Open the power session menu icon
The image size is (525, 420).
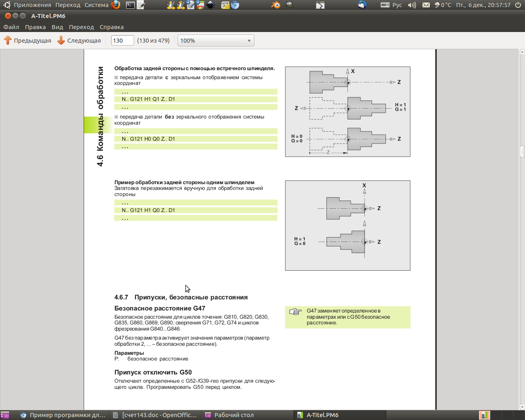tap(518, 5)
